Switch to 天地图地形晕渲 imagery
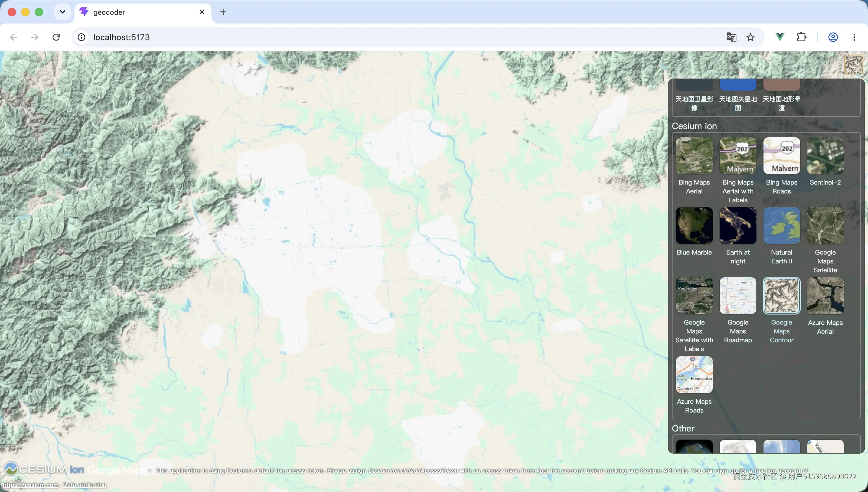 (781, 96)
